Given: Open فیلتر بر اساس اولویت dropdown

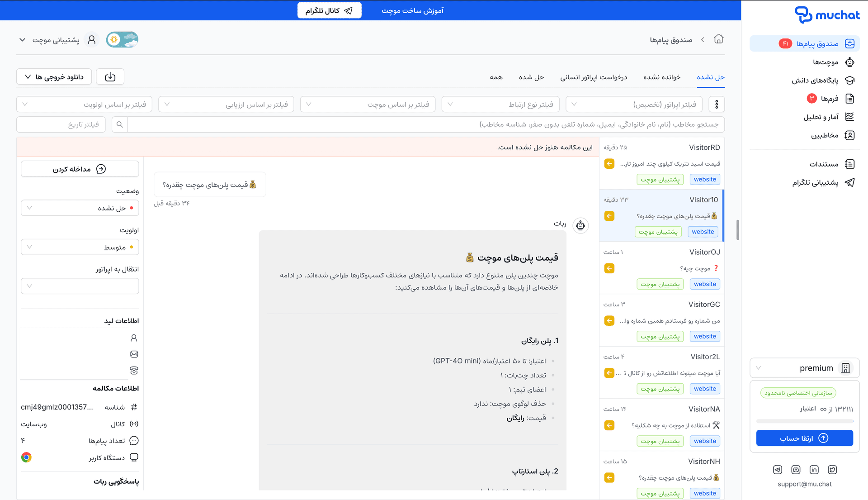Looking at the screenshot, I should pos(85,105).
